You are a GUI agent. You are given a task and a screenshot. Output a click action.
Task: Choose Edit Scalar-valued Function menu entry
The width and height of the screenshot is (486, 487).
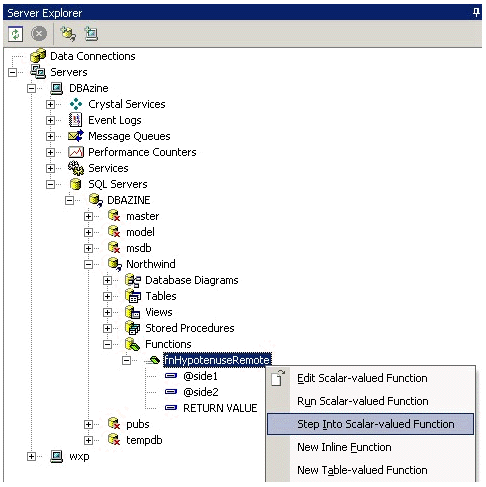coord(370,378)
